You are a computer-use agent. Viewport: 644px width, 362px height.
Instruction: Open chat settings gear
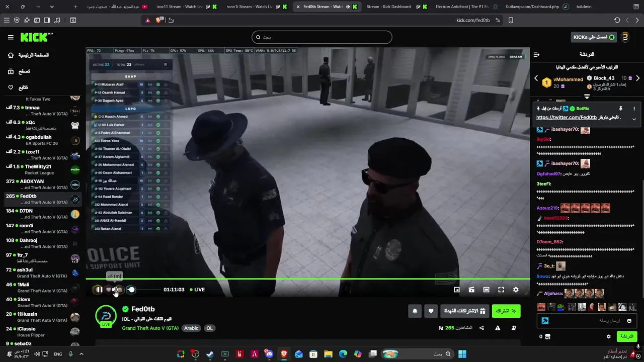click(608, 336)
